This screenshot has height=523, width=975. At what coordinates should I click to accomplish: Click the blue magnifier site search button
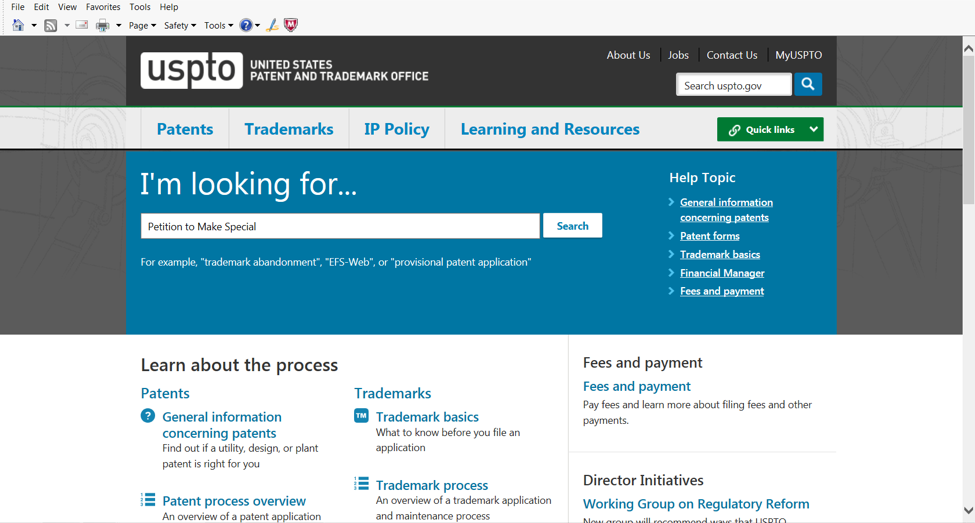(808, 84)
